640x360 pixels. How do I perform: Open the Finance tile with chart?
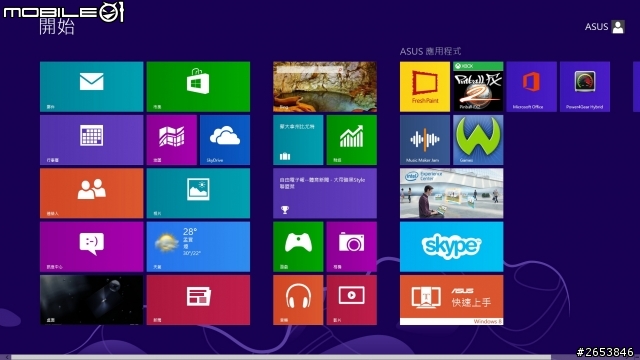(351, 140)
